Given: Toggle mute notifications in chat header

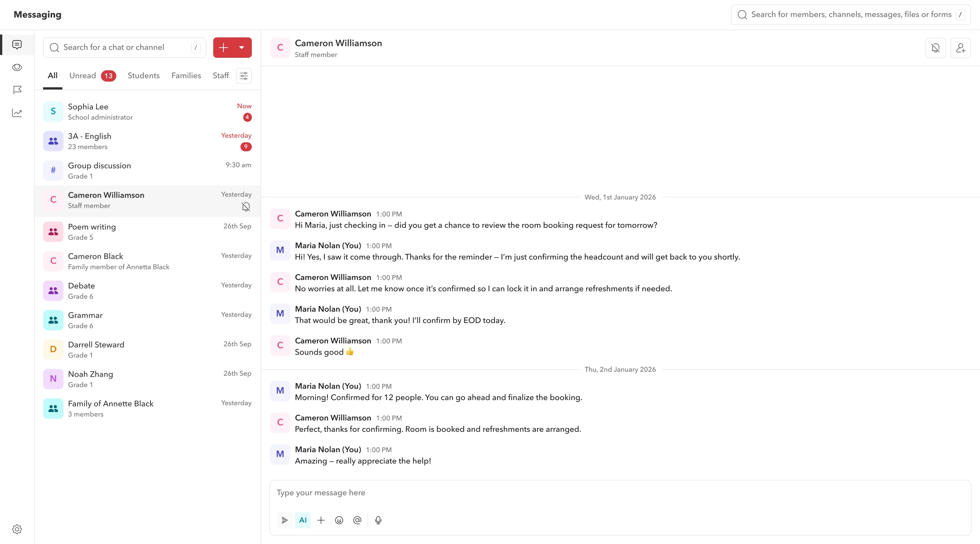Looking at the screenshot, I should pos(935,48).
